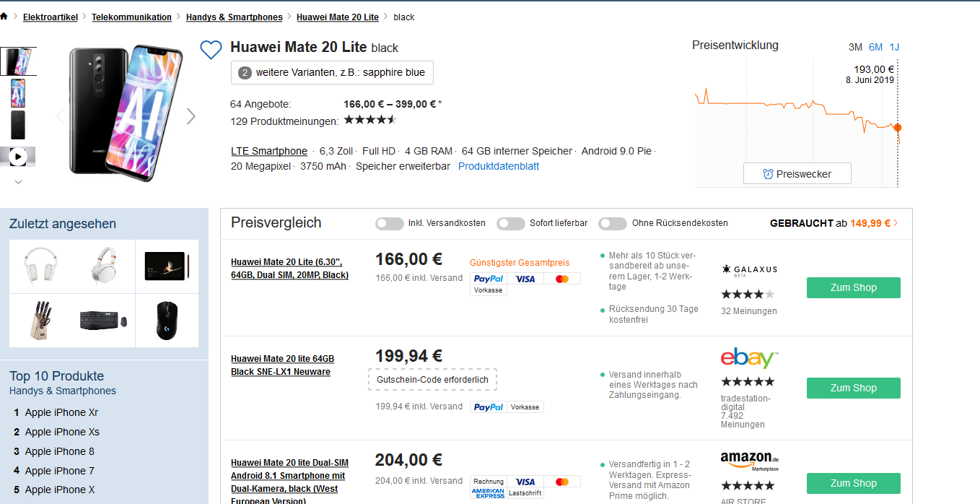This screenshot has width=980, height=504.
Task: Switch price chart to 3M
Action: point(855,47)
